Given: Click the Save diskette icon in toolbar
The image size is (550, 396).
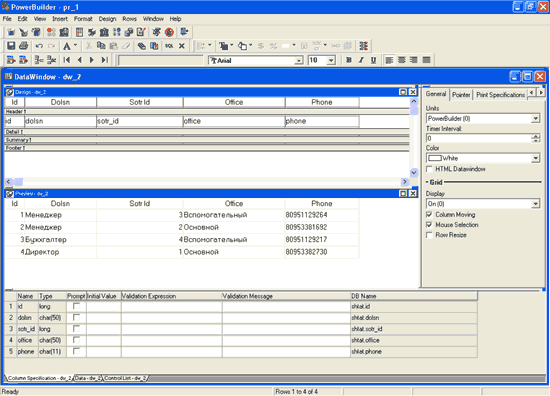Looking at the screenshot, I should coord(11,46).
